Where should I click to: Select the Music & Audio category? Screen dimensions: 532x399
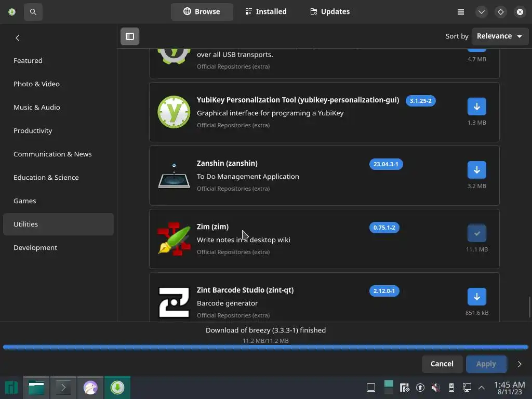coord(58,107)
